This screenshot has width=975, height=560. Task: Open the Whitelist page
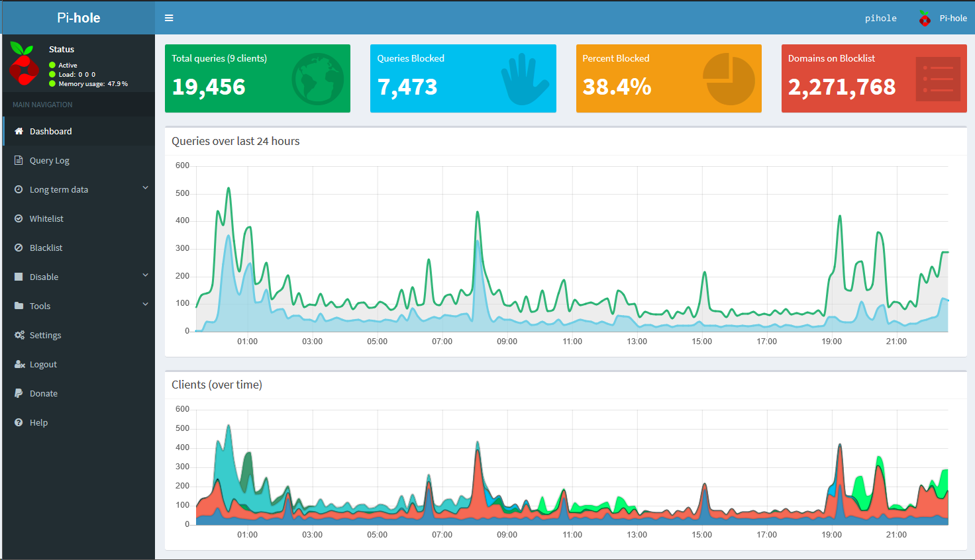pos(79,218)
